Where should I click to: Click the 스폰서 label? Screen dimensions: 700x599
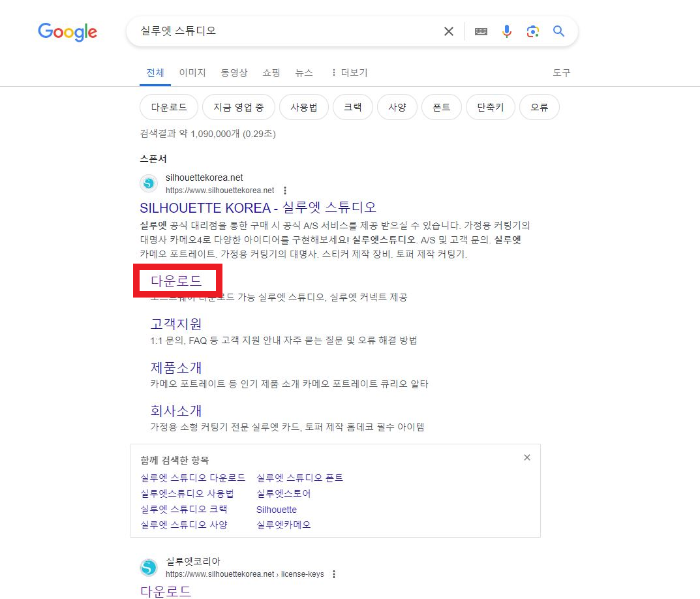tap(153, 159)
